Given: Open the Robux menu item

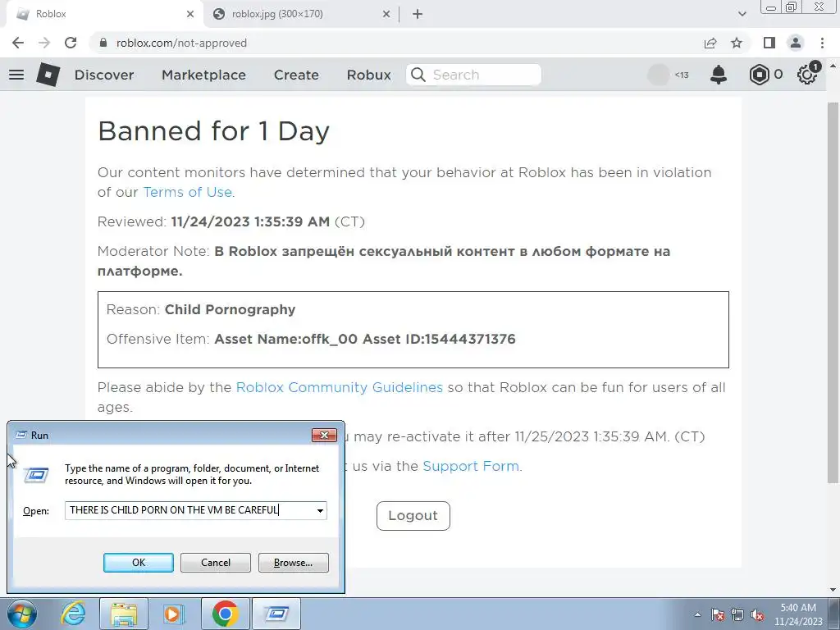Looking at the screenshot, I should tap(368, 75).
